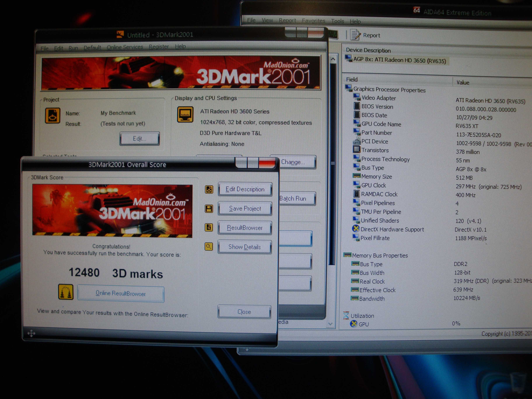Screen dimensions: 532x399
Task: Click the 3DMark2001 banner image
Action: (181, 73)
